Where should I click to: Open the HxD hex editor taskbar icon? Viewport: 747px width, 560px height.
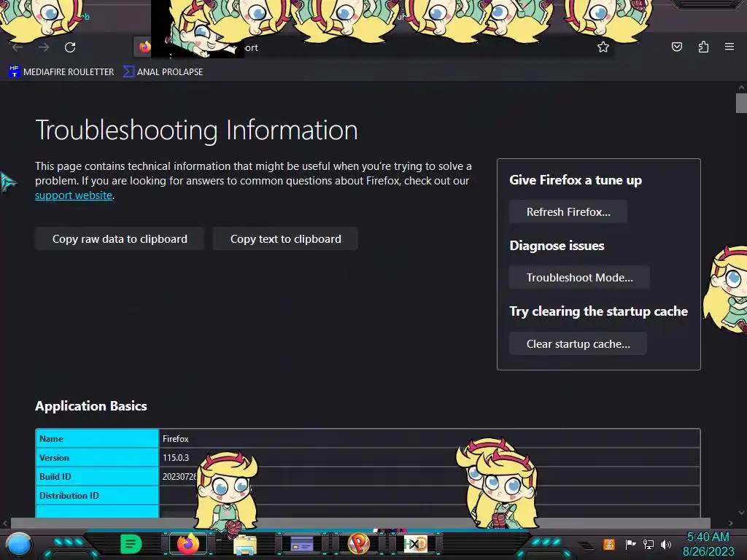pos(415,544)
